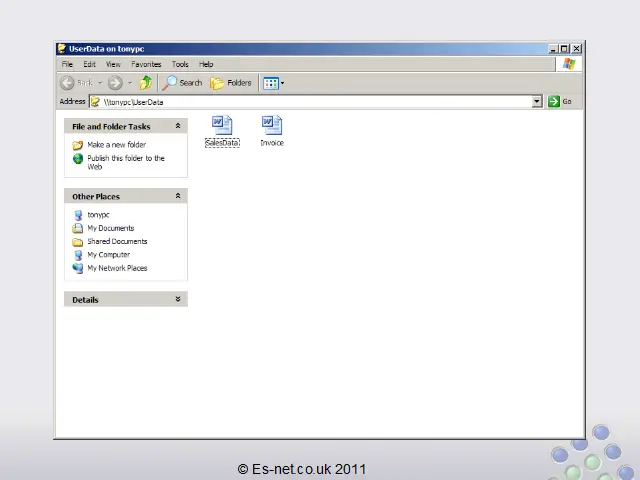This screenshot has height=480, width=640.
Task: Open the Favorites menu
Action: pyautogui.click(x=146, y=64)
